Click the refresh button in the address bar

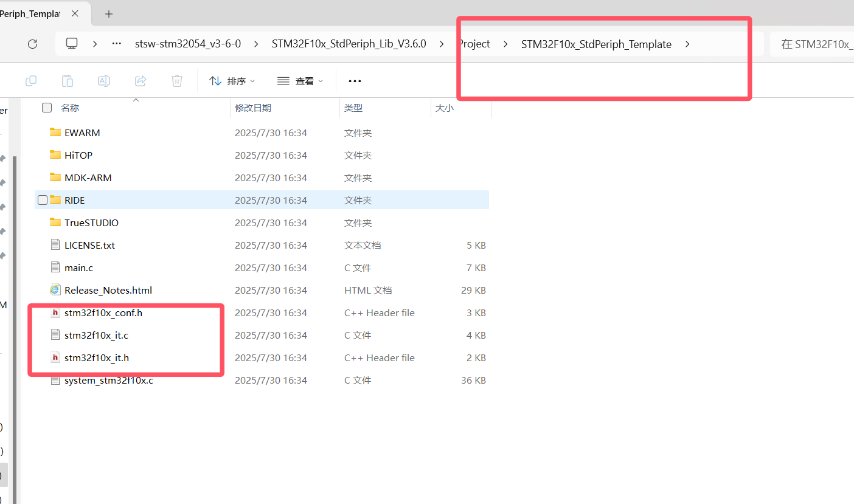[x=33, y=44]
